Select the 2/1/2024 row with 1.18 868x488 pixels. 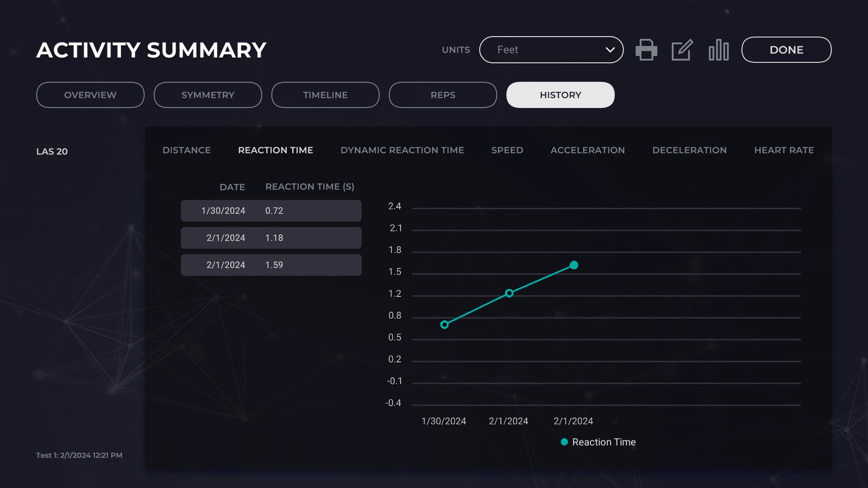(271, 238)
